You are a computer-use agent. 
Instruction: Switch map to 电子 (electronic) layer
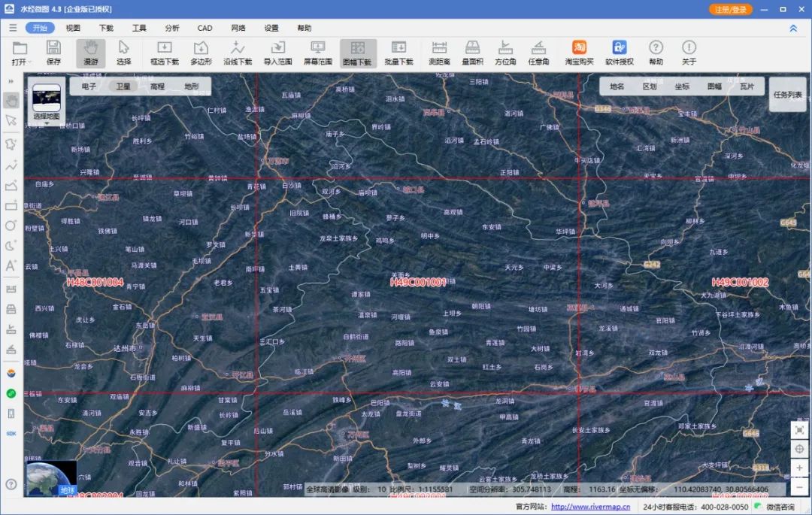click(89, 86)
